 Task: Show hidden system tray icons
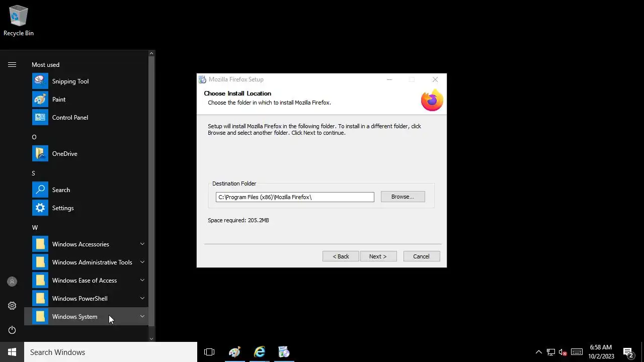(538, 352)
